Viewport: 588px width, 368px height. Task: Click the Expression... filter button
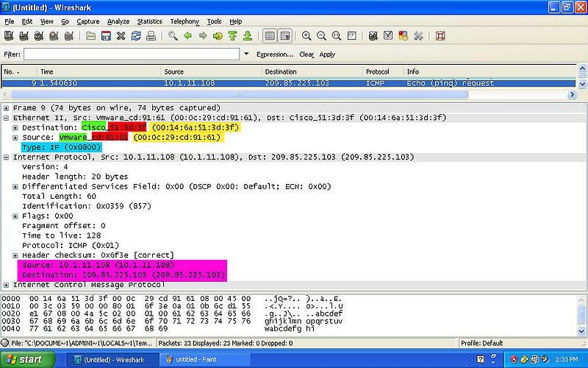(x=275, y=54)
